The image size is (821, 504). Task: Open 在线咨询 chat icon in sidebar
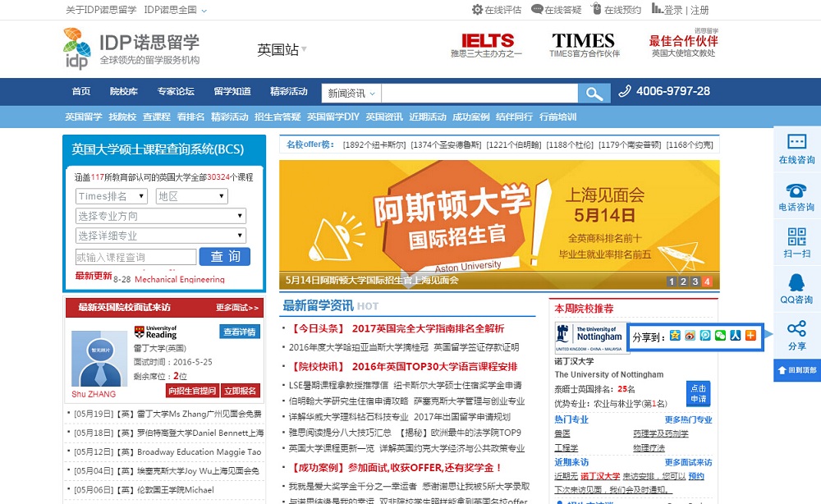coord(796,142)
